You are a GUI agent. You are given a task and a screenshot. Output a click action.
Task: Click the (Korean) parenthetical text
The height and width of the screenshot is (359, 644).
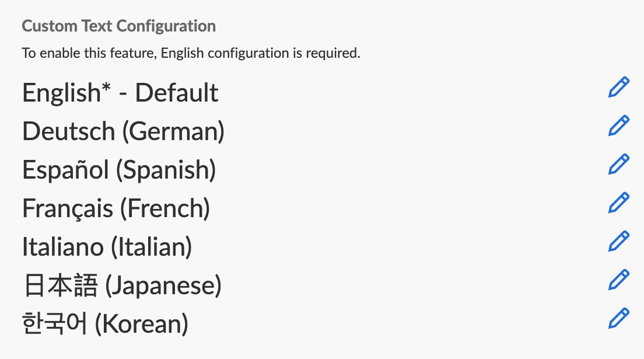tap(141, 324)
